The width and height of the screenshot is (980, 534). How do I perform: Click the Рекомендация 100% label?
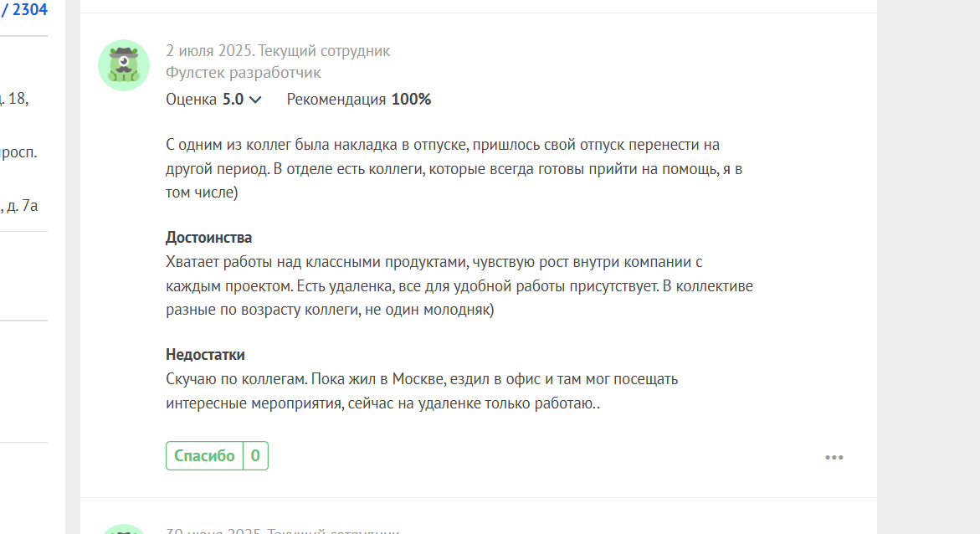coord(359,100)
